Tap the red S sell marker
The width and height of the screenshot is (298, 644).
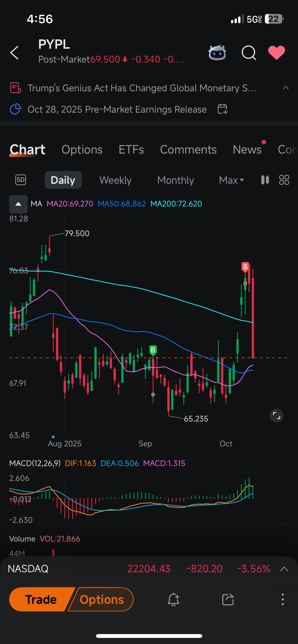click(x=245, y=267)
